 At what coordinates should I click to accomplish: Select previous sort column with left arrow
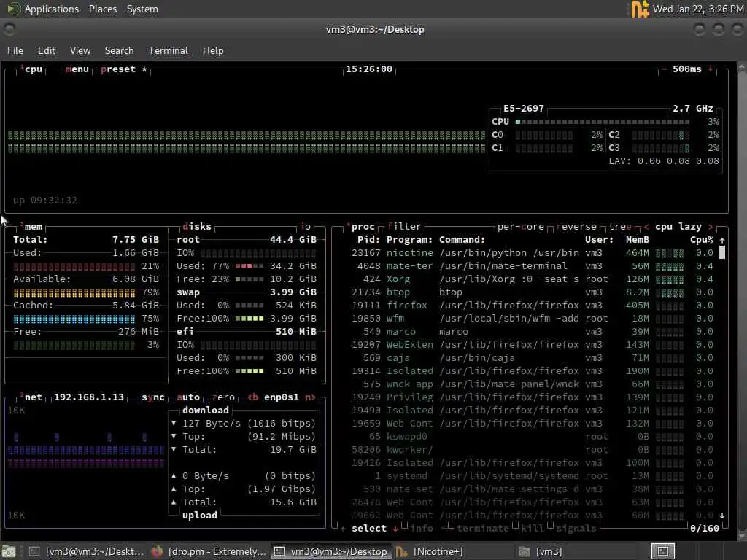[x=646, y=227]
